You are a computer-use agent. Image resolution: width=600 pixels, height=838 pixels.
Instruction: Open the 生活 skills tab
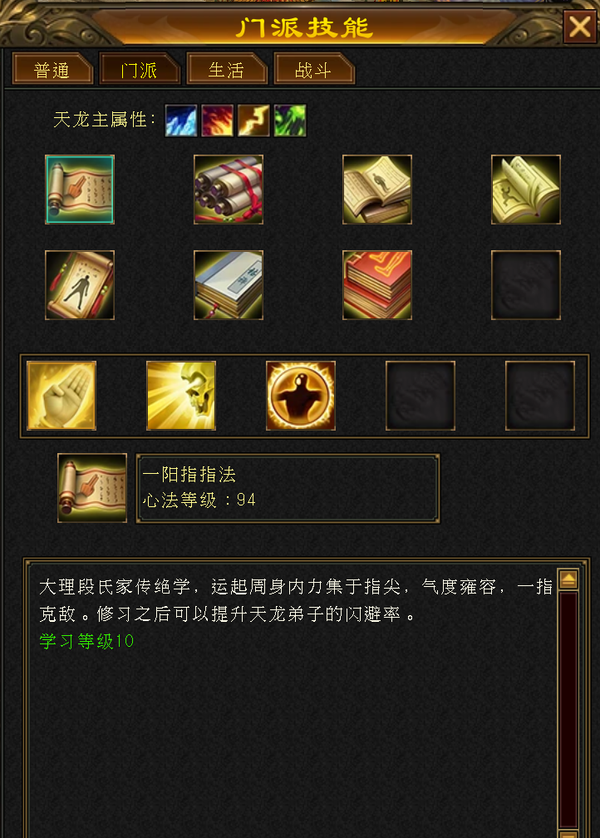point(226,69)
